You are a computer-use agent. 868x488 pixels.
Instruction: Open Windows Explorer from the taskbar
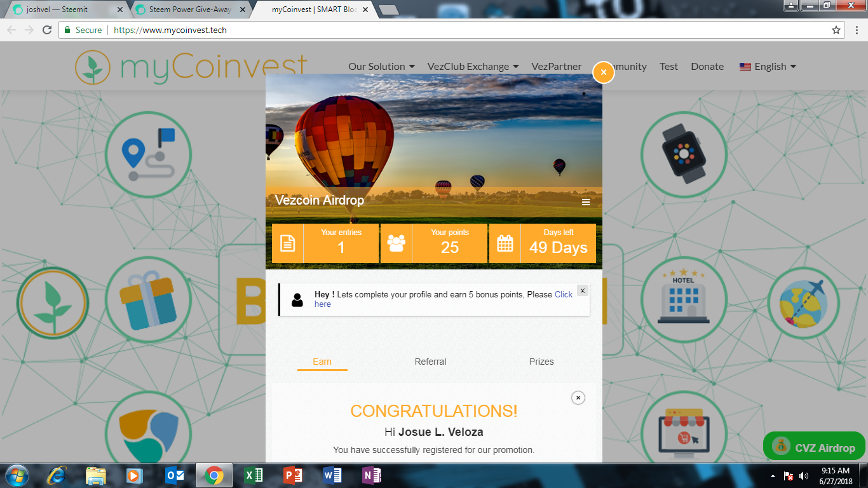tap(96, 475)
